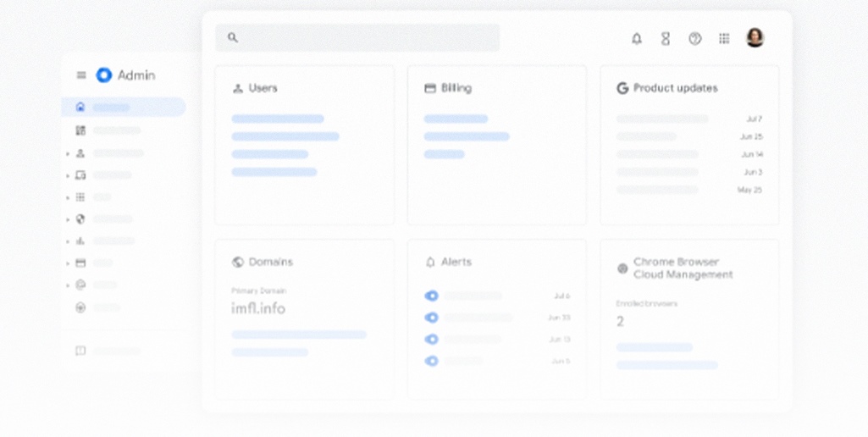This screenshot has width=868, height=437.
Task: Expand the directory people section arrow in sidebar
Action: click(68, 154)
